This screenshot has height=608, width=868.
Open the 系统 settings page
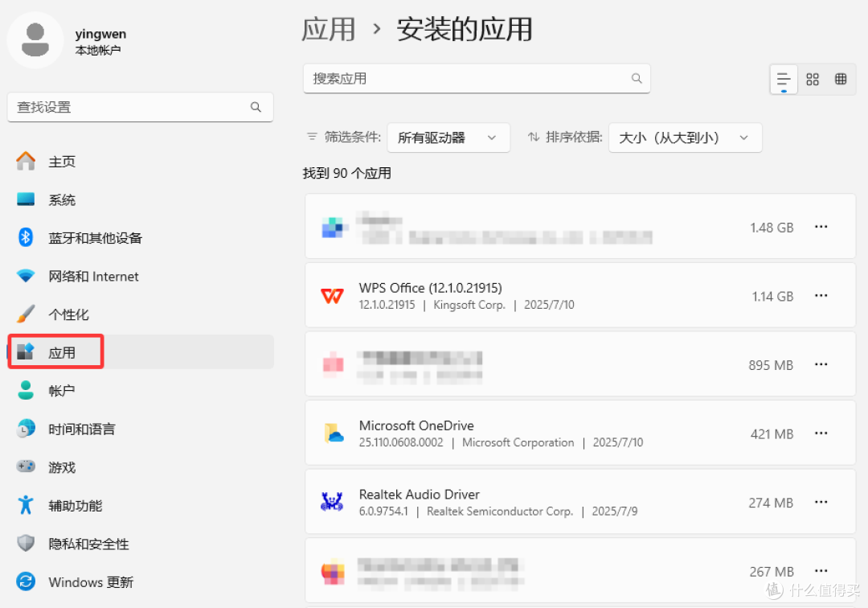tap(141, 200)
